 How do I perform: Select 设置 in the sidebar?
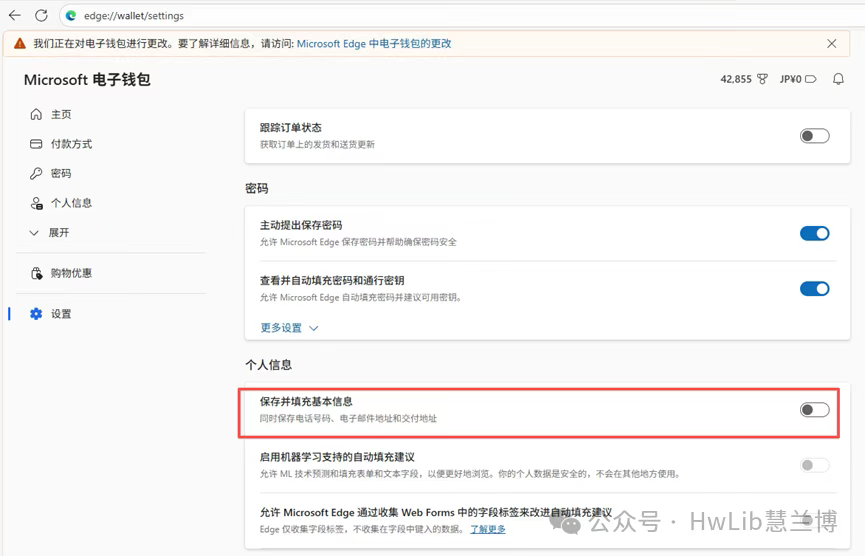tap(61, 314)
